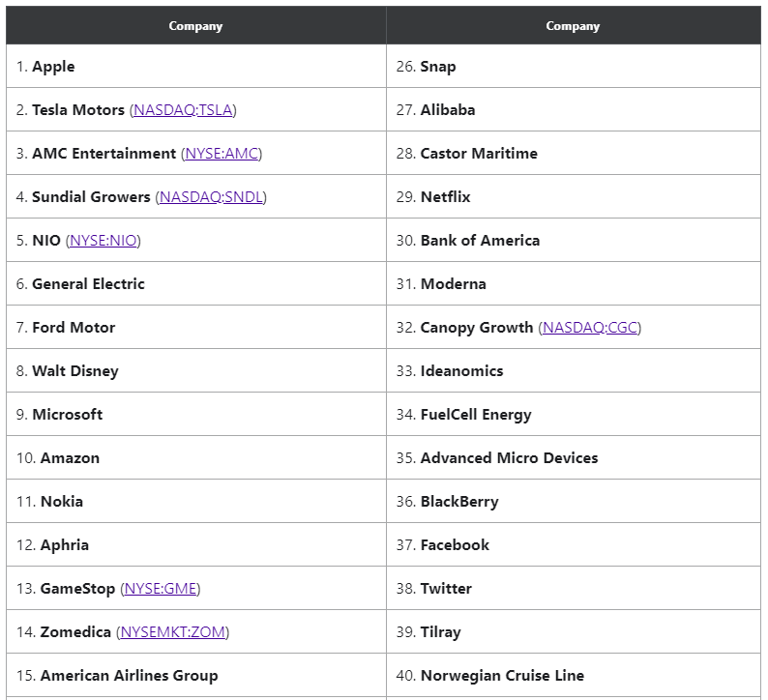Select the Moderna entry
This screenshot has height=700, width=768.
[x=454, y=284]
